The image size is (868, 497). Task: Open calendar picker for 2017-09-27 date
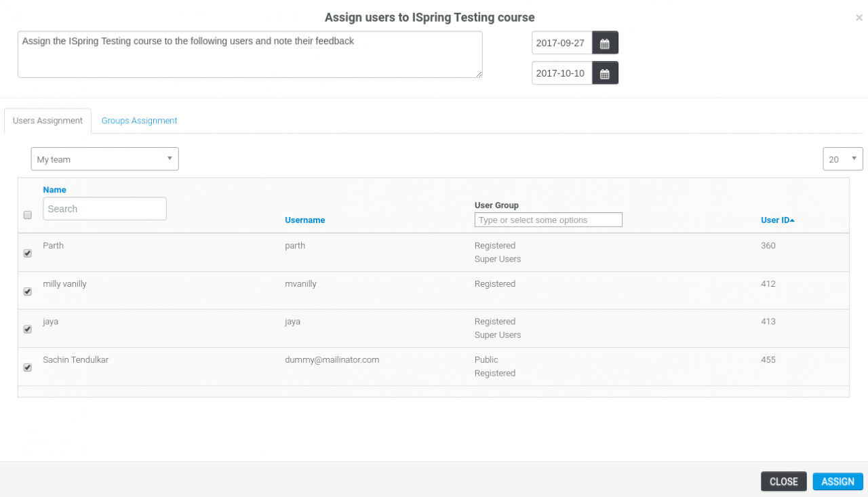(x=605, y=43)
